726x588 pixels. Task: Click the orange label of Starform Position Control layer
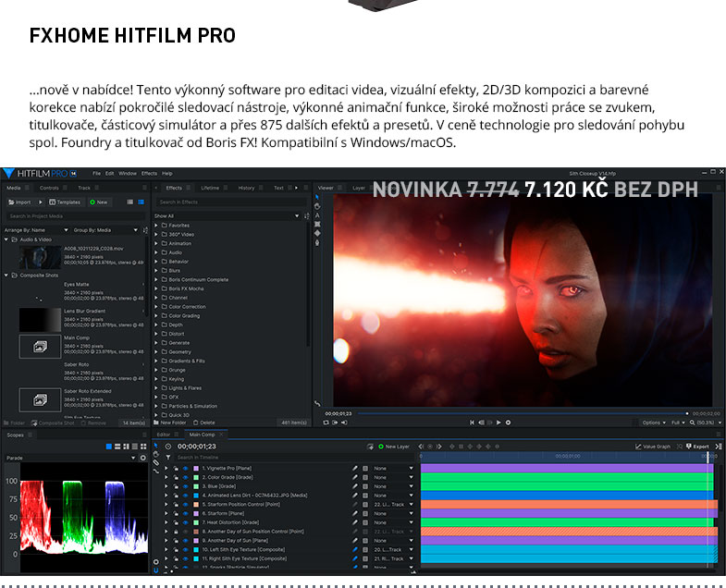tap(196, 504)
